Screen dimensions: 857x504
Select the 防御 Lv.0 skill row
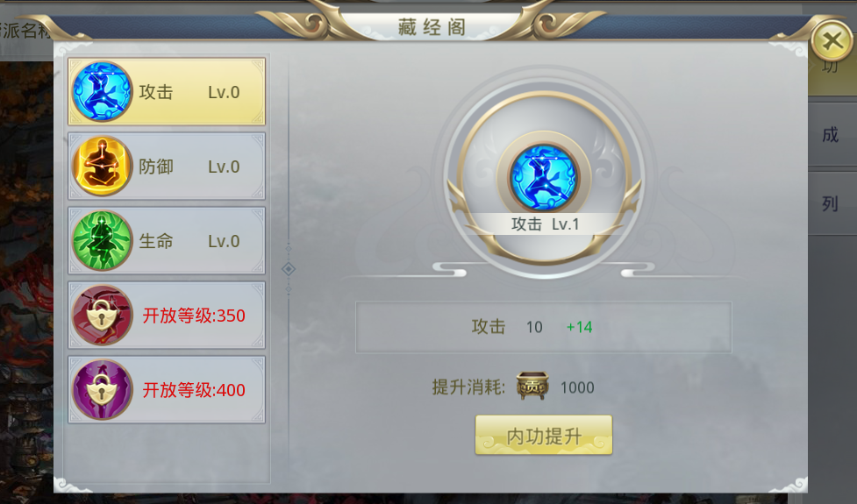[167, 166]
